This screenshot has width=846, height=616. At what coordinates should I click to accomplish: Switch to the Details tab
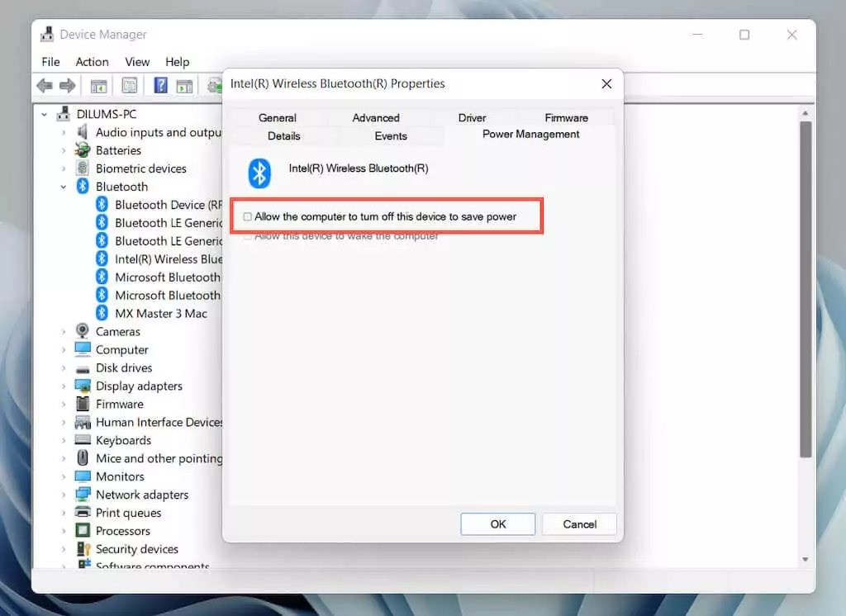click(284, 136)
